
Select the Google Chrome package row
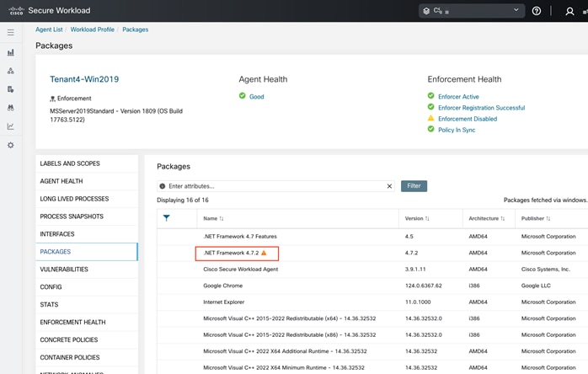(x=372, y=286)
